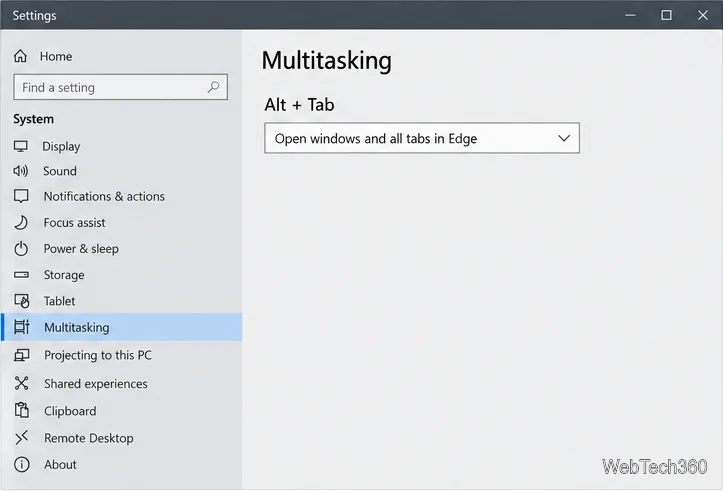Click the Tablet icon

click(22, 301)
